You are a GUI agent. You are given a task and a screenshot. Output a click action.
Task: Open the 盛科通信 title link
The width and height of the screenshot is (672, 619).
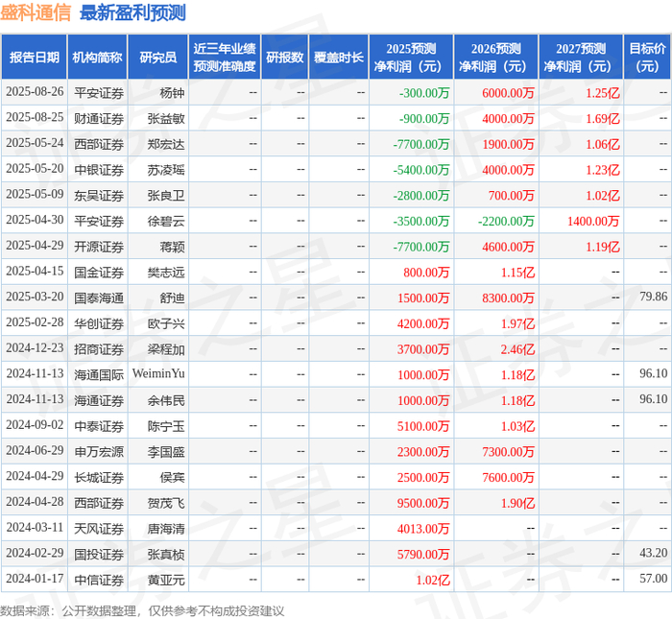[x=36, y=12]
